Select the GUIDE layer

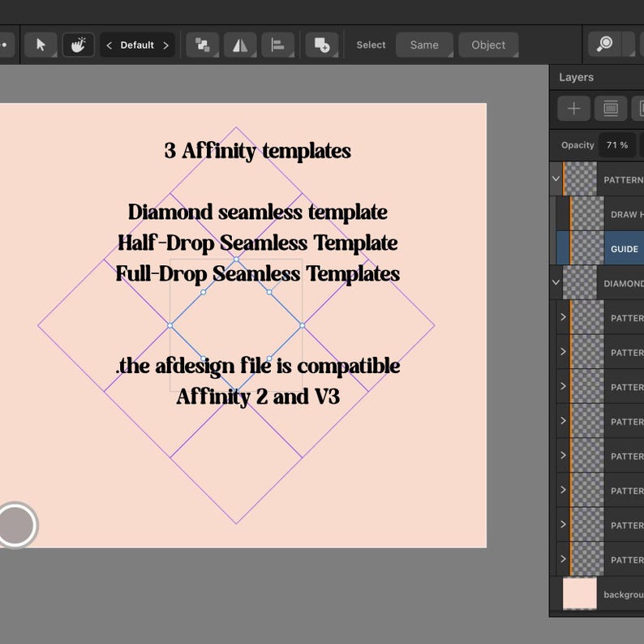600,248
